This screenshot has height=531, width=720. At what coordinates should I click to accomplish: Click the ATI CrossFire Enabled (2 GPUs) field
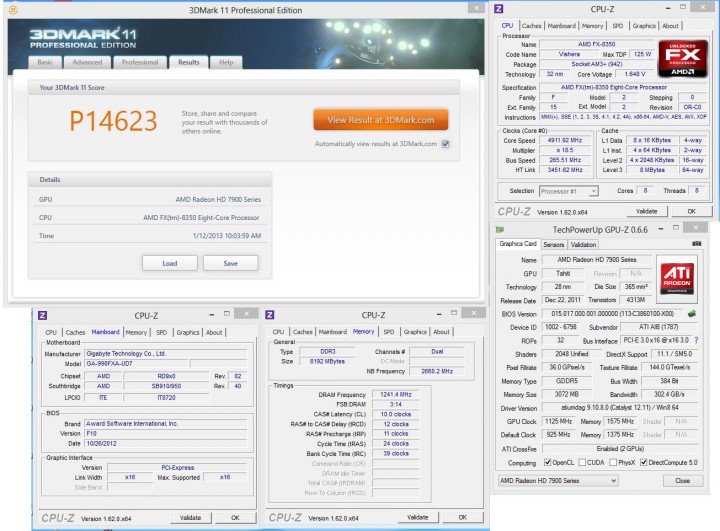click(620, 449)
